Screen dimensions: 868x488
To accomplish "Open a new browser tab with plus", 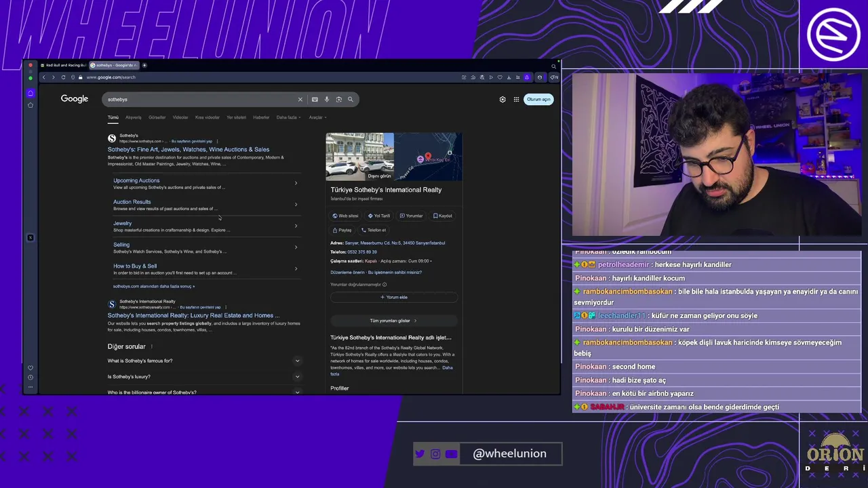I will tap(144, 65).
